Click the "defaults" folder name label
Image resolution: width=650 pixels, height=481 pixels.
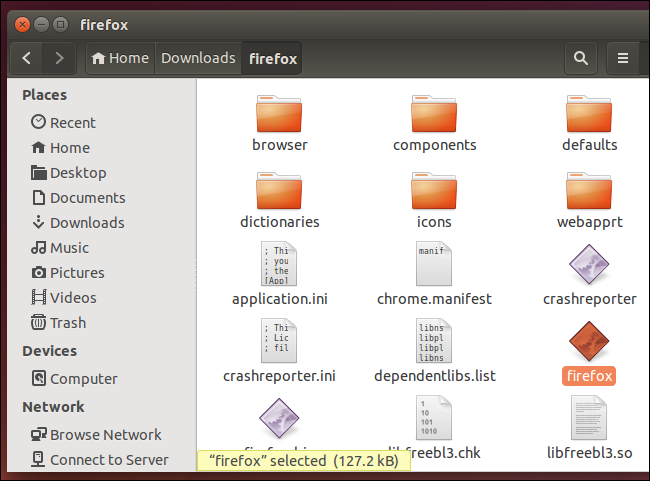[x=589, y=145]
